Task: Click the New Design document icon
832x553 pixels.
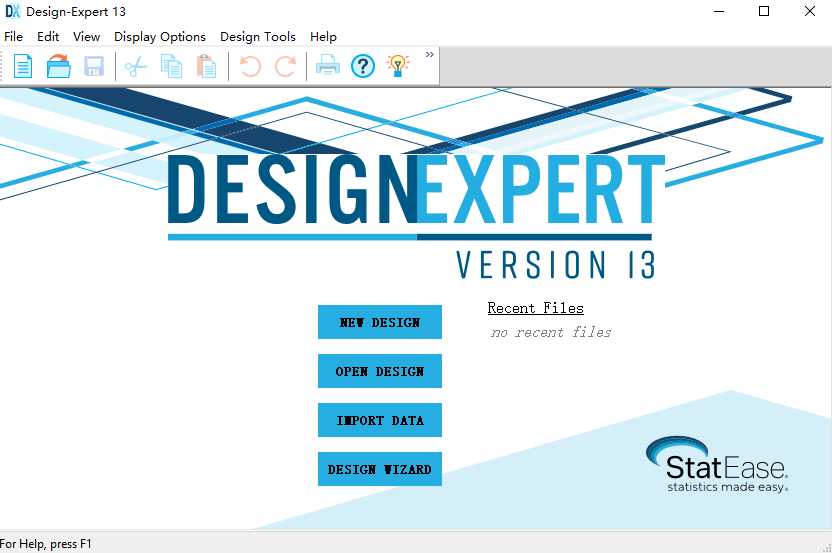Action: [x=23, y=66]
